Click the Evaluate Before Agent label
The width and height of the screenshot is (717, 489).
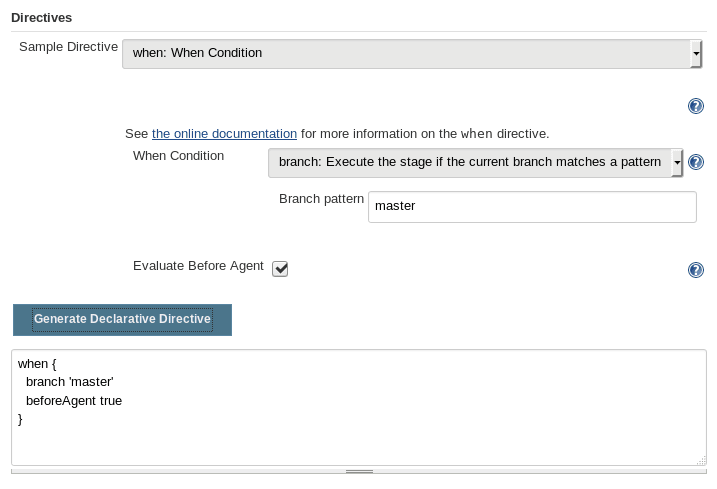click(x=198, y=266)
